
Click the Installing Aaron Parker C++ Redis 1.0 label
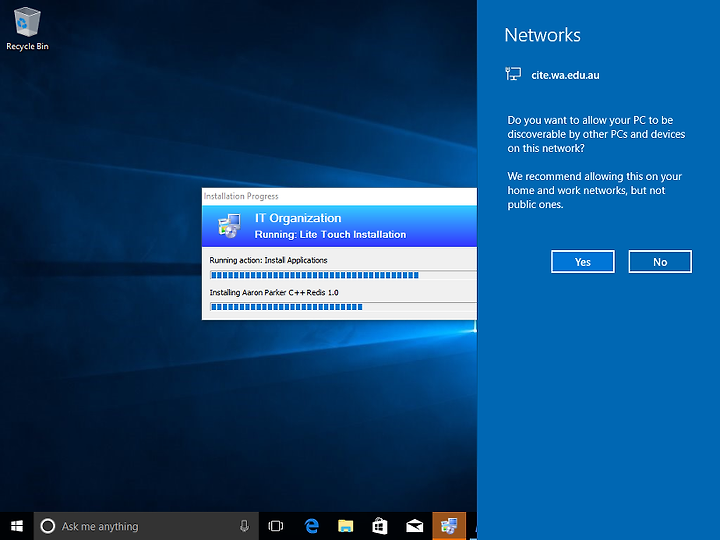click(274, 292)
